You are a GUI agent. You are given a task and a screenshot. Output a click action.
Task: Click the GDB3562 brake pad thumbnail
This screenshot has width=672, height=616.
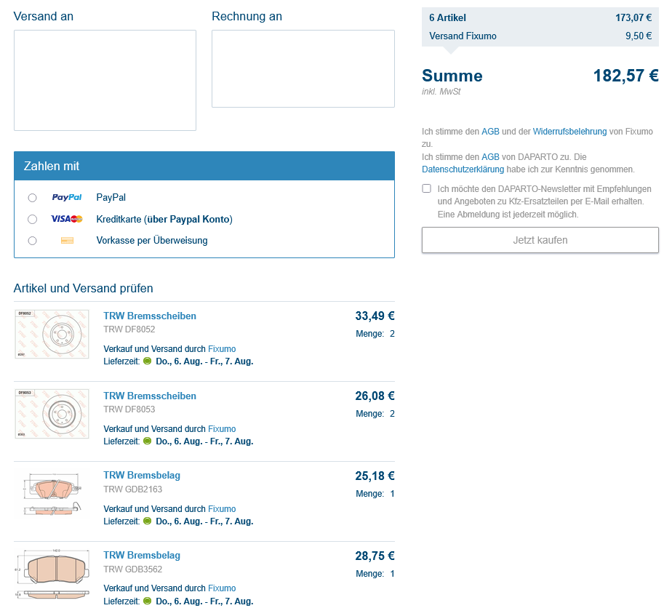52,574
